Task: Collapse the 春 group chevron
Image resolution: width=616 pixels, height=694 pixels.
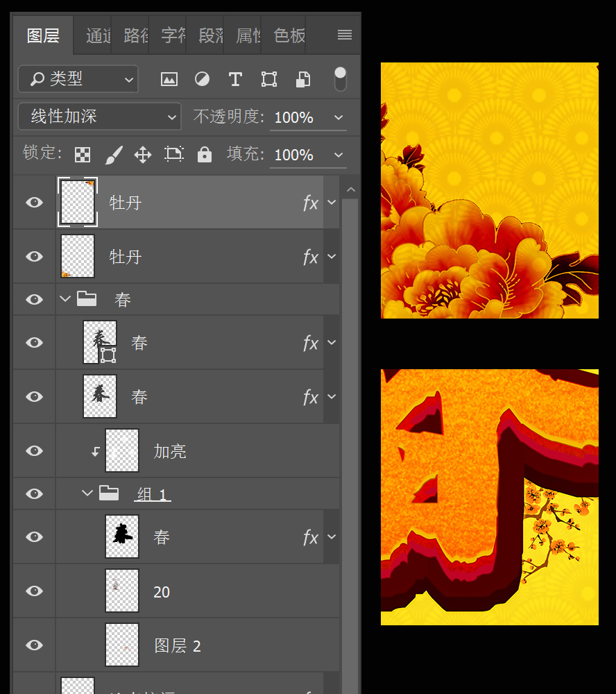Action: point(65,298)
